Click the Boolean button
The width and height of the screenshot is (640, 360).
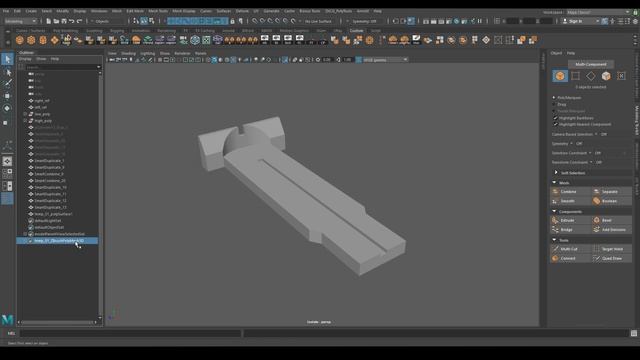pyautogui.click(x=611, y=201)
